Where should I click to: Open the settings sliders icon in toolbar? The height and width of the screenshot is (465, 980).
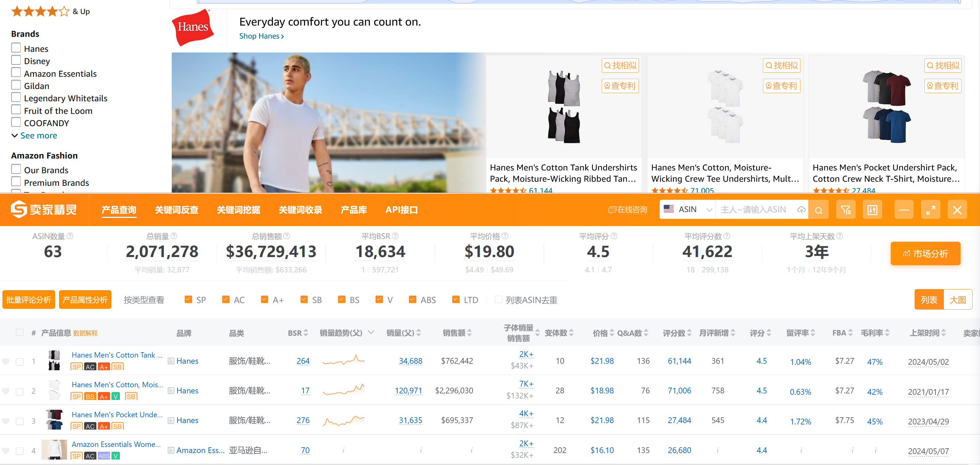(x=872, y=210)
